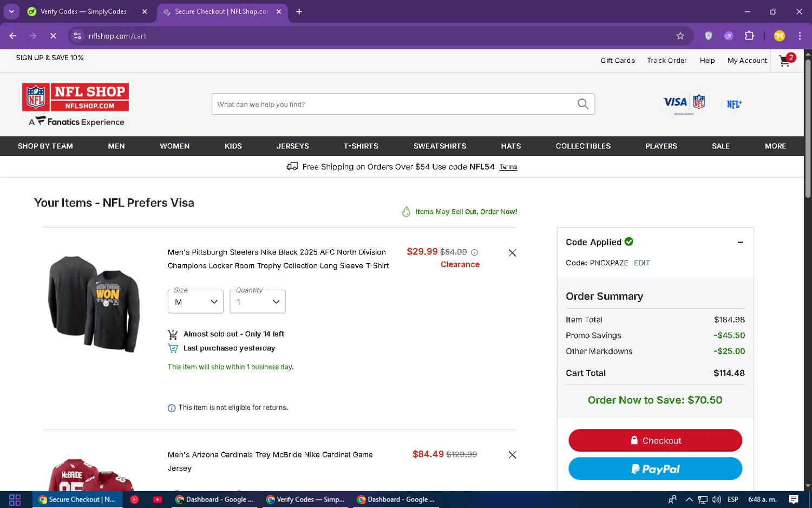Image resolution: width=812 pixels, height=508 pixels.
Task: Open the Help link
Action: (x=707, y=61)
